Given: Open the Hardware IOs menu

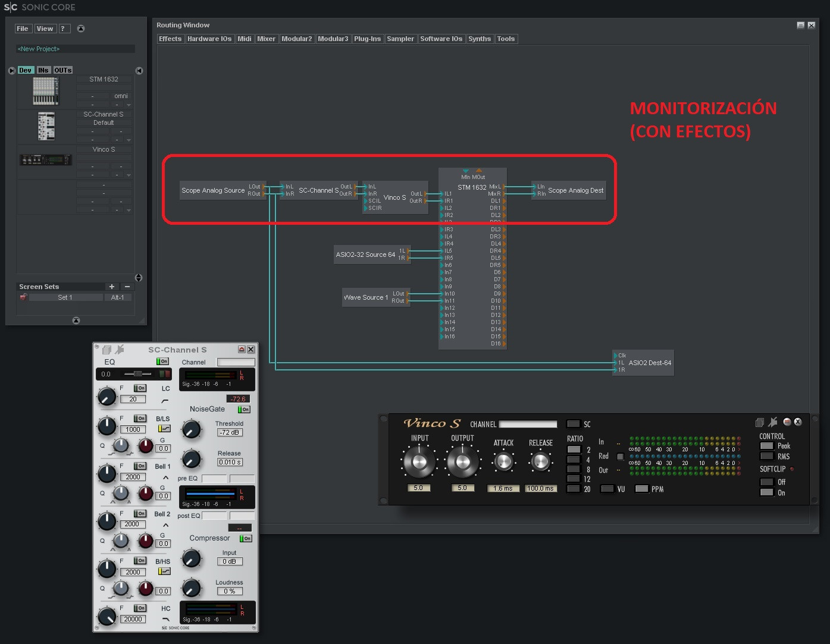Looking at the screenshot, I should click(209, 39).
